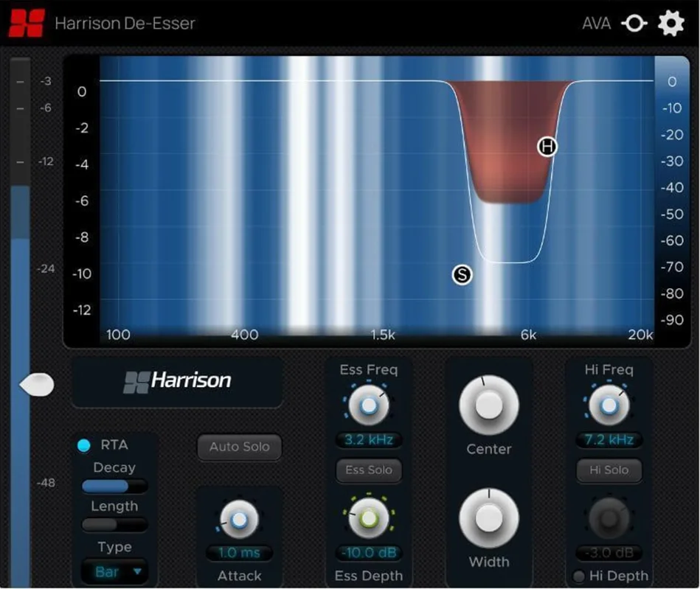Click the red Harrison logo icon
Image resolution: width=700 pixels, height=589 pixels.
[27, 23]
